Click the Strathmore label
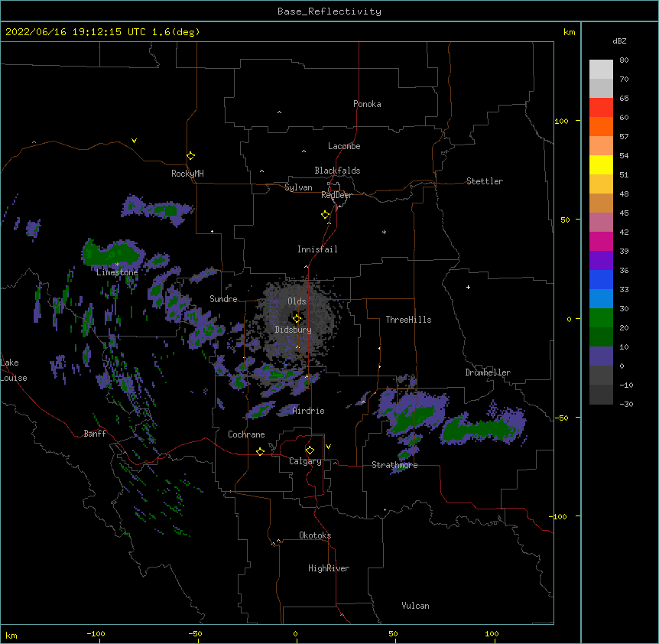This screenshot has height=644, width=659. [x=394, y=465]
